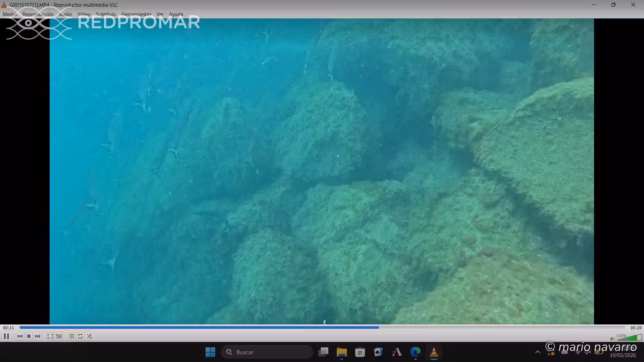This screenshot has width=644, height=362.
Task: Open File Explorer from the taskbar
Action: click(x=341, y=352)
